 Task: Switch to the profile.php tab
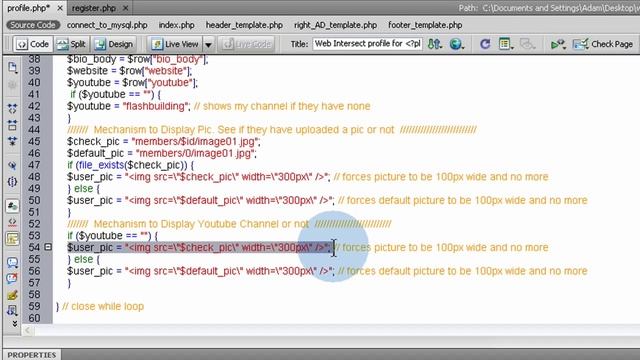click(28, 8)
